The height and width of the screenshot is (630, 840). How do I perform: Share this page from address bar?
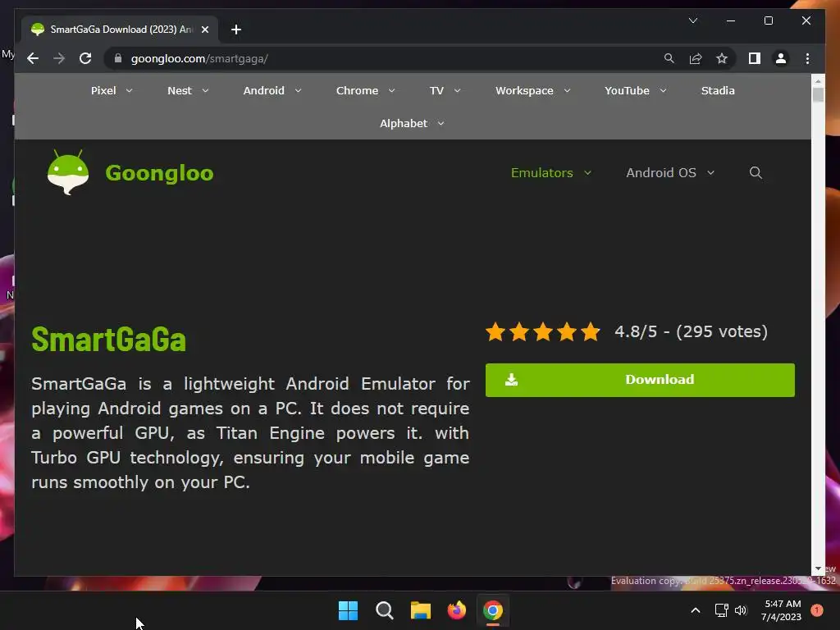coord(696,58)
